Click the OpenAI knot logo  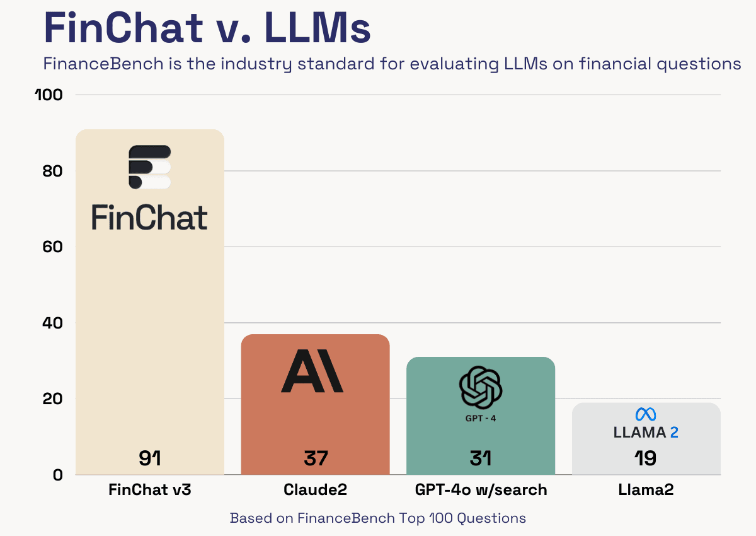point(481,388)
